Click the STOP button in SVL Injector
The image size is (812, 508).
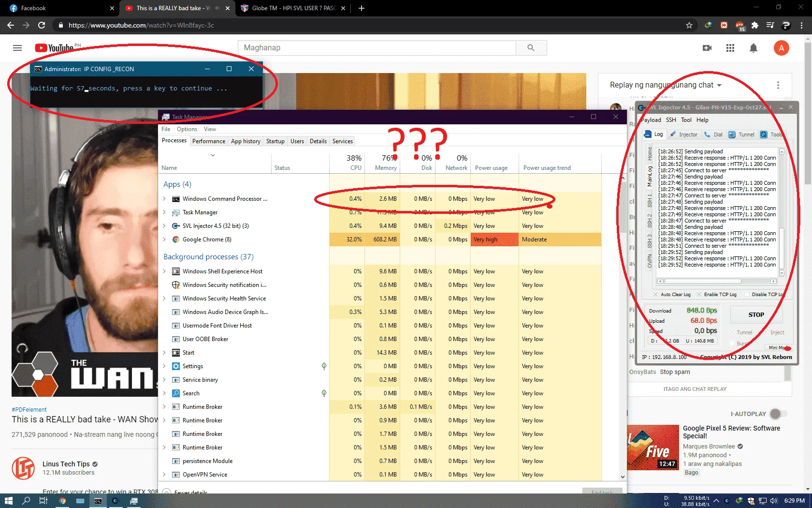tap(756, 314)
